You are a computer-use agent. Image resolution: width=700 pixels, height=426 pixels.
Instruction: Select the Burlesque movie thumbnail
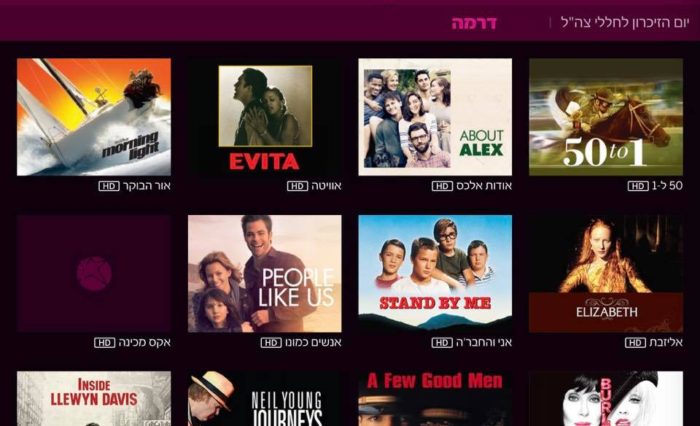pos(606,399)
